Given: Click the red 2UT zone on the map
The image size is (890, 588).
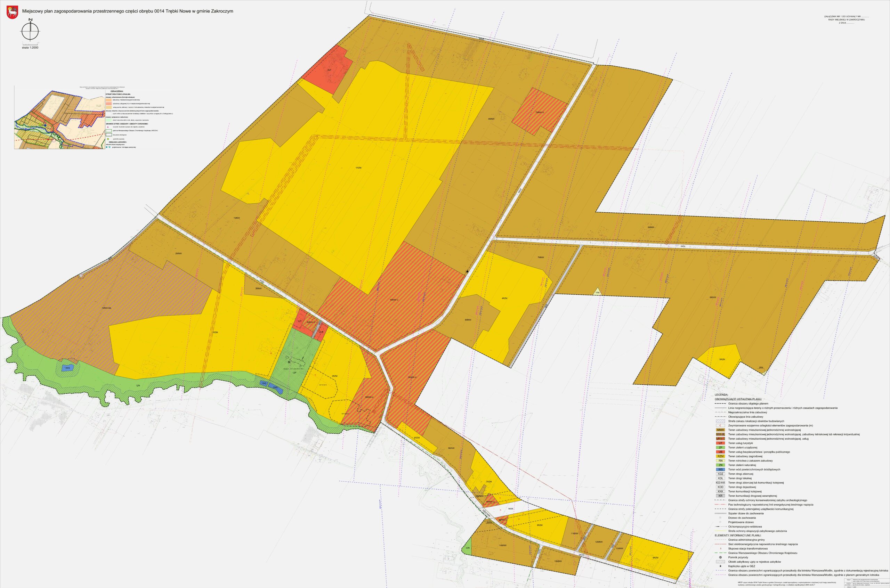Looking at the screenshot, I should pyautogui.click(x=329, y=70).
